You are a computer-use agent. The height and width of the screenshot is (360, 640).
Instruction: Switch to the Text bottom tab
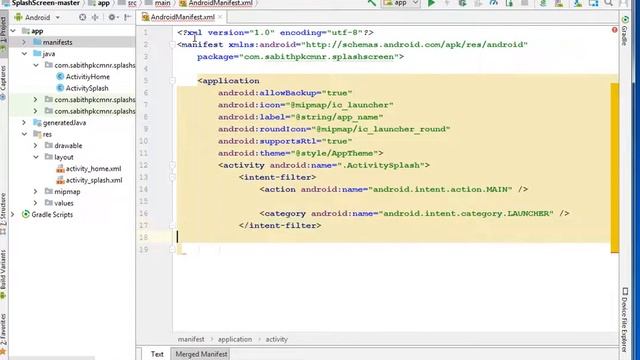[157, 354]
